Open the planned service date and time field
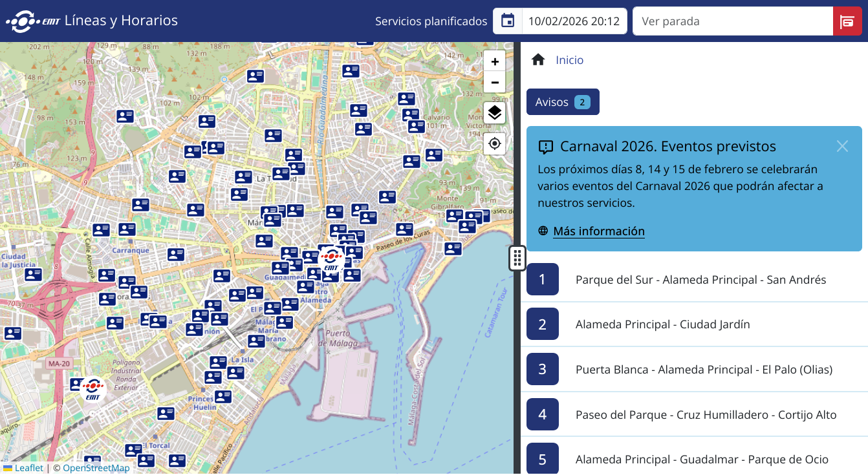Image resolution: width=868 pixels, height=475 pixels. tap(574, 21)
